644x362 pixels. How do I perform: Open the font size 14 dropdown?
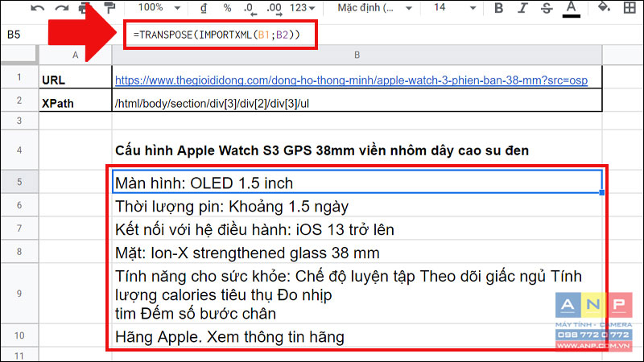click(x=454, y=8)
